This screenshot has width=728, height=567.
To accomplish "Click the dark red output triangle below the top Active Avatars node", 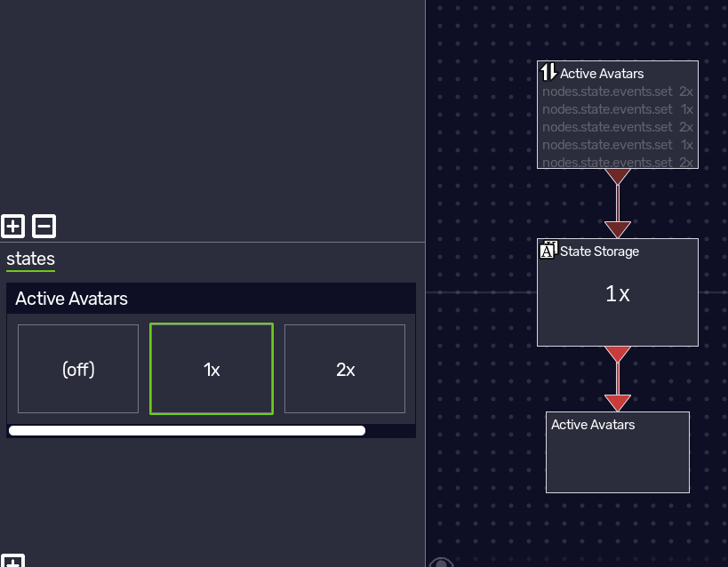I will (618, 177).
